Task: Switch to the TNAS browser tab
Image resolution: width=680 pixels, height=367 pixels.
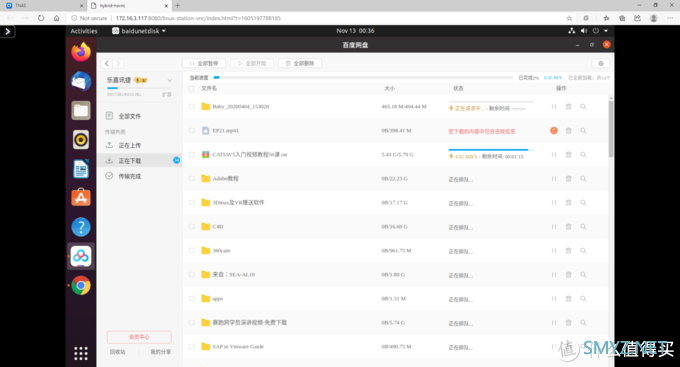Action: pos(43,6)
